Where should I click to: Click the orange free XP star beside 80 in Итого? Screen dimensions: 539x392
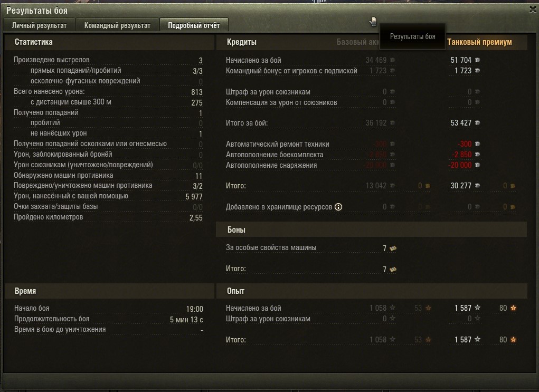tap(513, 339)
